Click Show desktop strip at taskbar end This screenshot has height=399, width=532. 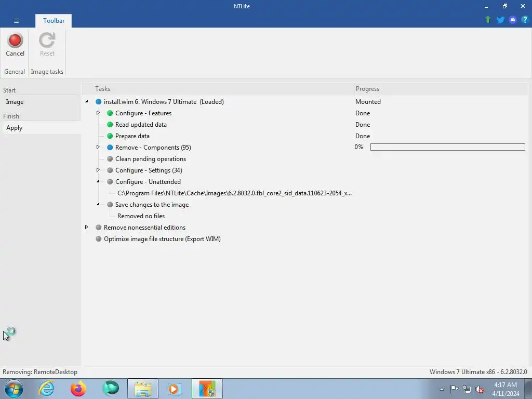pos(528,389)
